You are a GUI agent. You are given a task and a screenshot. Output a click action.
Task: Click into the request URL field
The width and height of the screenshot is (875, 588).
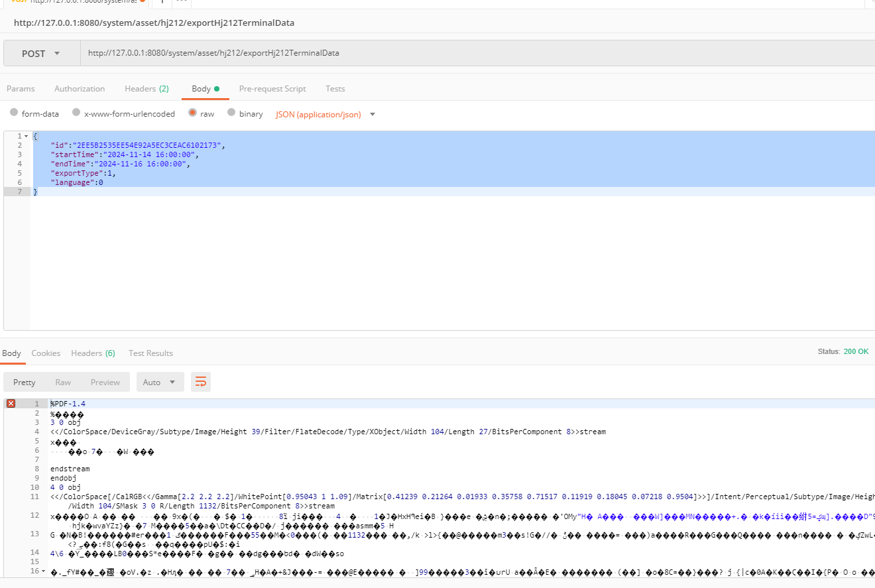tap(464, 53)
